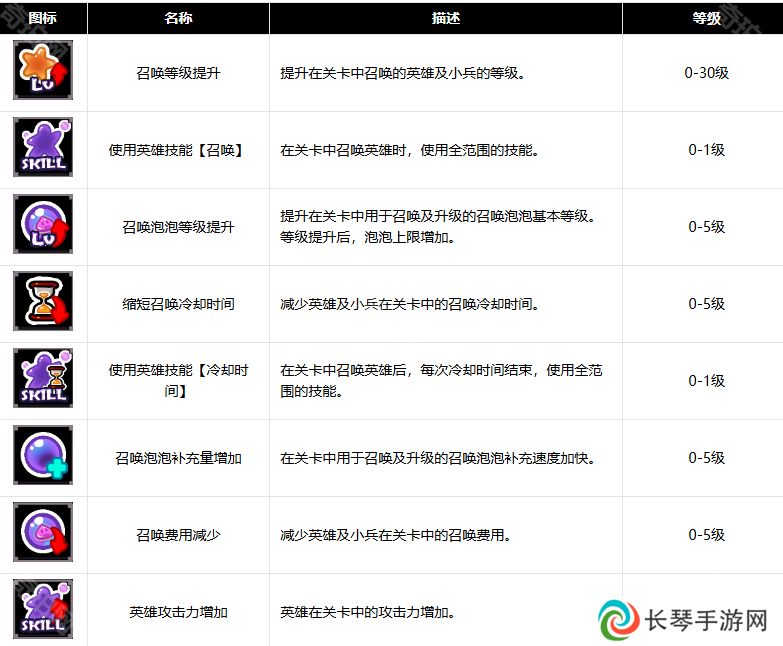Click 0-5级 in the 召唤泡泡等级提升 row
This screenshot has width=783, height=646.
(x=706, y=227)
